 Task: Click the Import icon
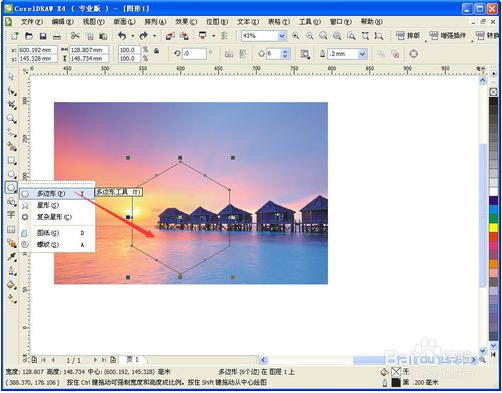(x=170, y=36)
